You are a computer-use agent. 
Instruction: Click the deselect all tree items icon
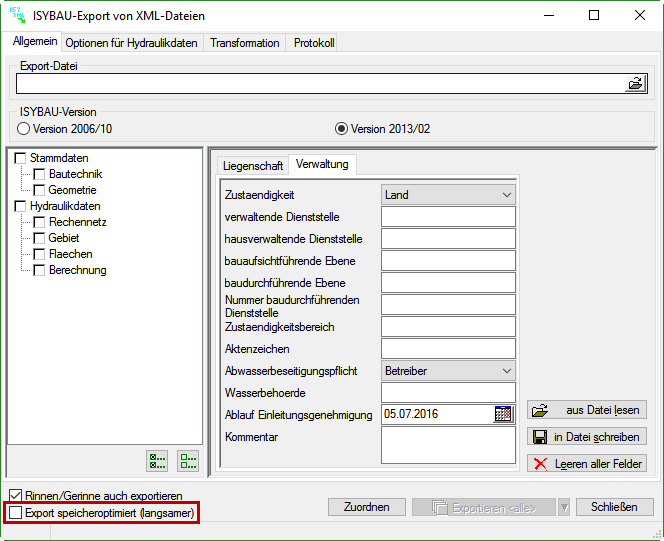[x=188, y=460]
